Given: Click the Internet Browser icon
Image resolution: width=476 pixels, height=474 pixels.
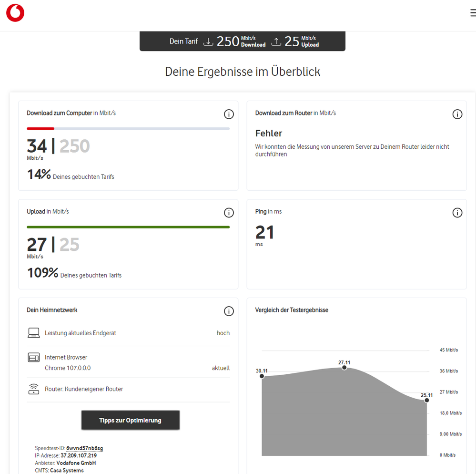Looking at the screenshot, I should (34, 357).
